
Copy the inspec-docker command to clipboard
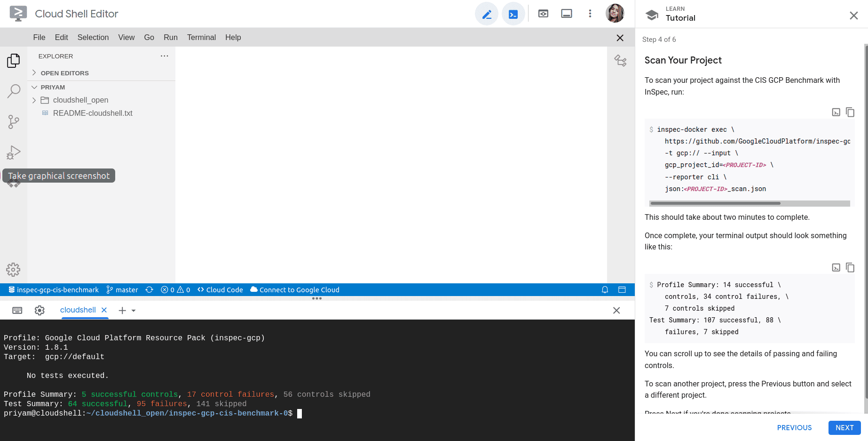pyautogui.click(x=850, y=112)
